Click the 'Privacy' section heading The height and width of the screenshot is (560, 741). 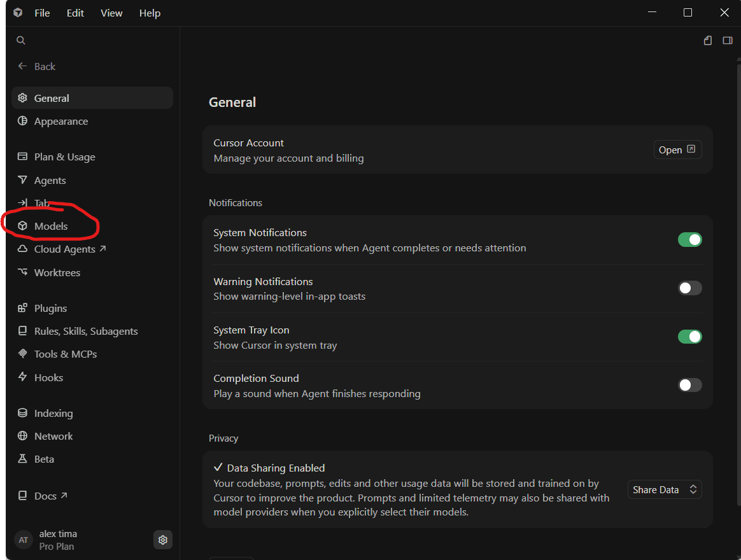(x=223, y=438)
